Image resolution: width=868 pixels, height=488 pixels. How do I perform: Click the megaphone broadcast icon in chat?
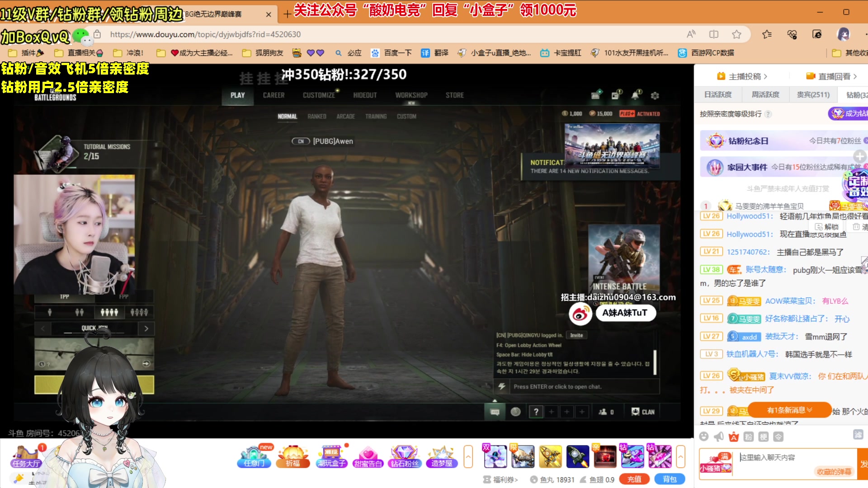(718, 436)
